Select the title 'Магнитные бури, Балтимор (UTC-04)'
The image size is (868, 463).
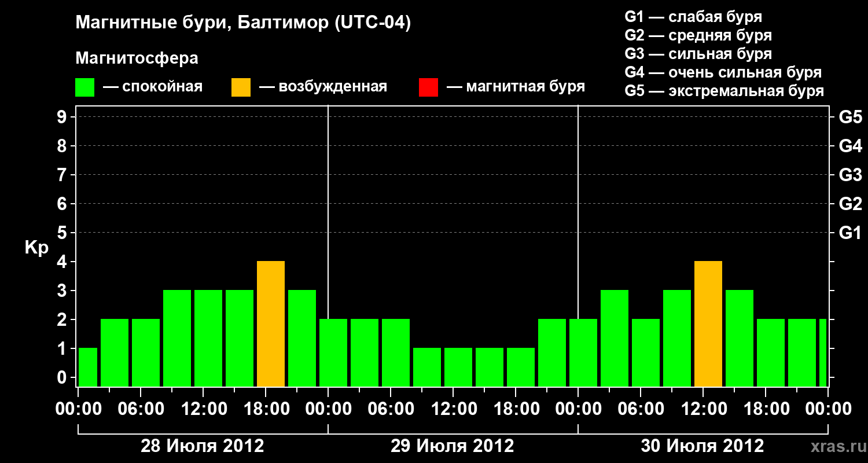pos(243,23)
